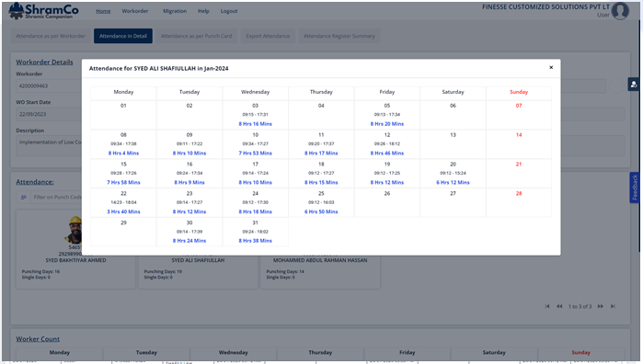
Task: Open the Workorder menu
Action: pyautogui.click(x=135, y=11)
